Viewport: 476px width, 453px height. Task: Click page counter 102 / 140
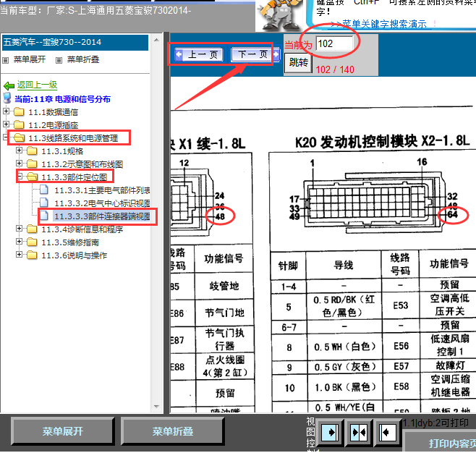coord(335,69)
